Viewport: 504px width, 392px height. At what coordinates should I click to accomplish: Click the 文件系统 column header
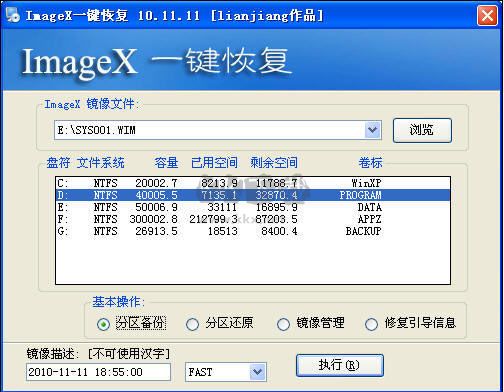click(x=100, y=163)
